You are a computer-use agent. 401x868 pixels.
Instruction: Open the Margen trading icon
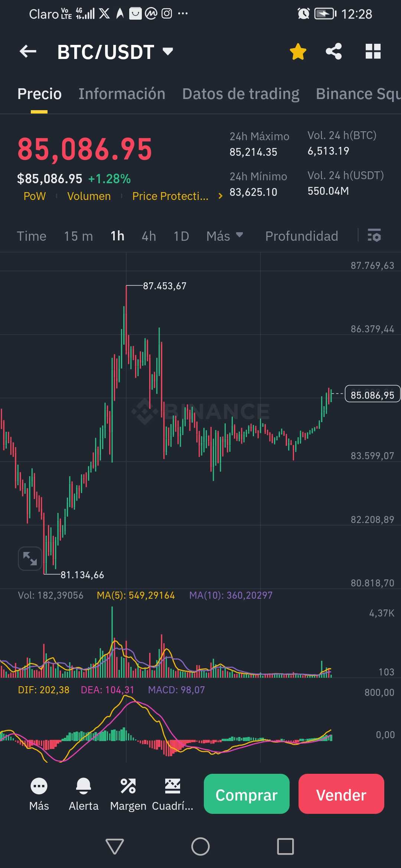128,786
